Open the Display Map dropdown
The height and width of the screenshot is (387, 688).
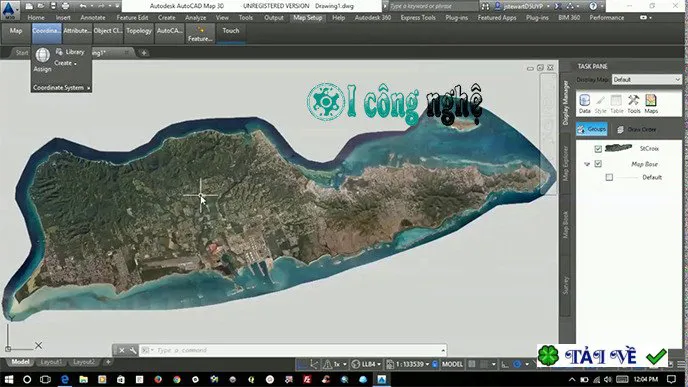646,79
